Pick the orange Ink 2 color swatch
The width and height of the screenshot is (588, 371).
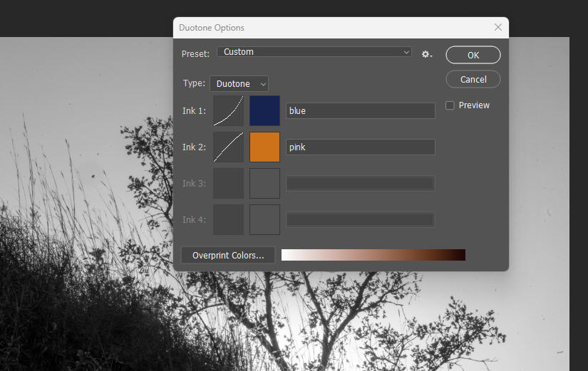tap(264, 147)
